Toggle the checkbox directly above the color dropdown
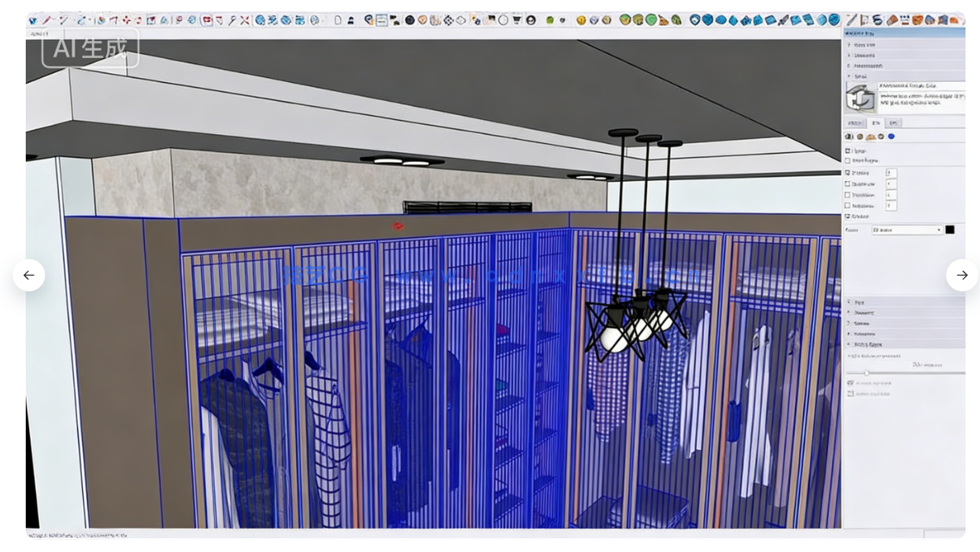 848,216
